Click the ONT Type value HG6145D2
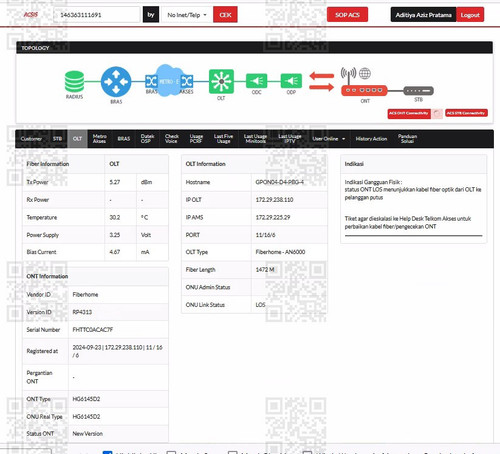The width and height of the screenshot is (500, 454). [x=86, y=399]
